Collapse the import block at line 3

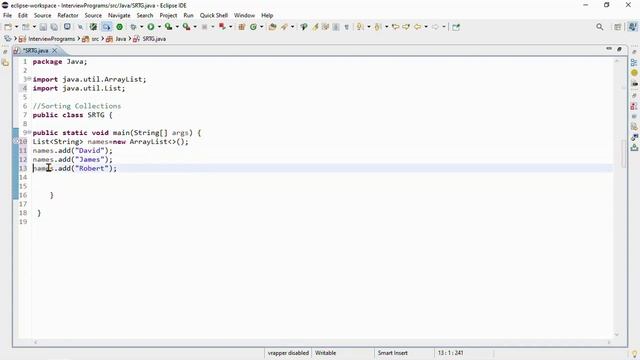(x=29, y=79)
